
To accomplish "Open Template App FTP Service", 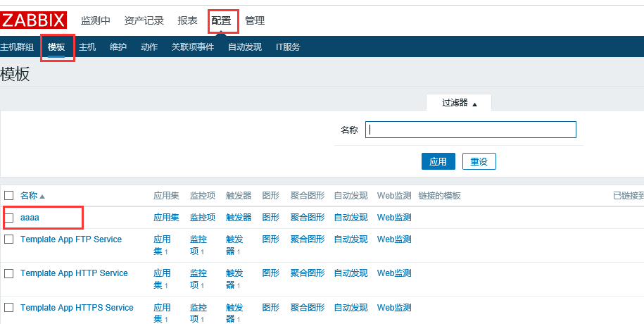I will (71, 239).
